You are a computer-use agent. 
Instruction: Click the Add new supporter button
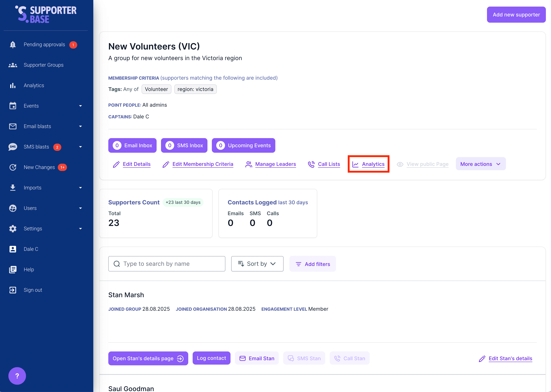[x=516, y=14]
